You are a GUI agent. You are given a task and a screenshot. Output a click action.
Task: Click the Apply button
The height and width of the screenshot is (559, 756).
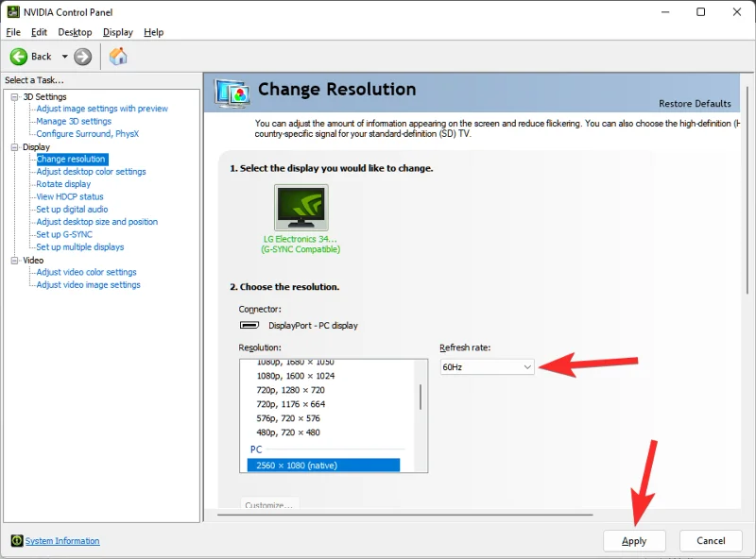[634, 541]
